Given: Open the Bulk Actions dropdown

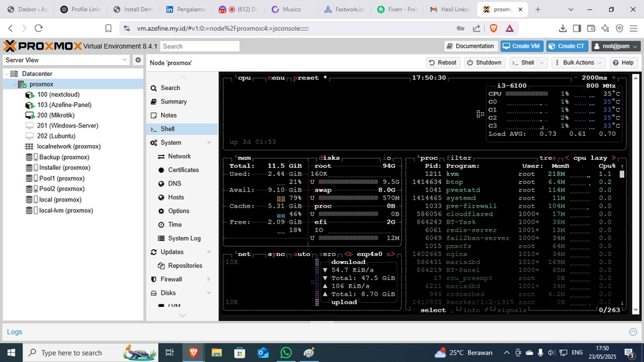Looking at the screenshot, I should [578, 62].
